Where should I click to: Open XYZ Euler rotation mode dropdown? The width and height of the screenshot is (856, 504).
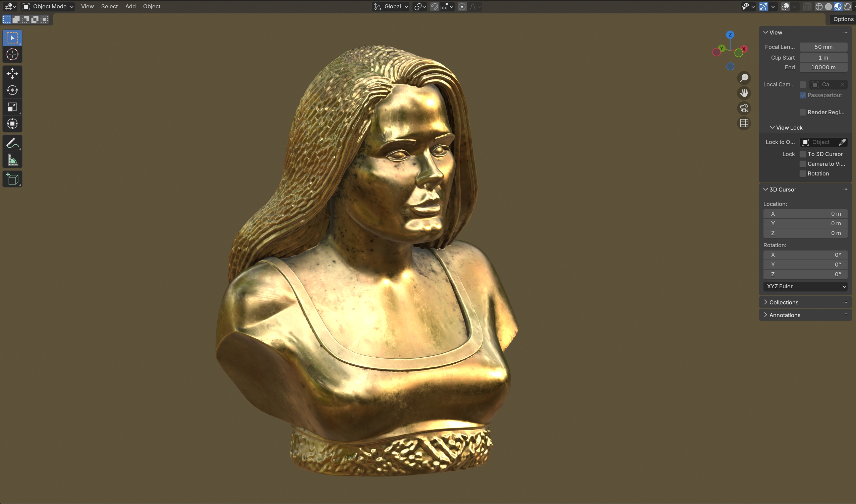coord(805,286)
